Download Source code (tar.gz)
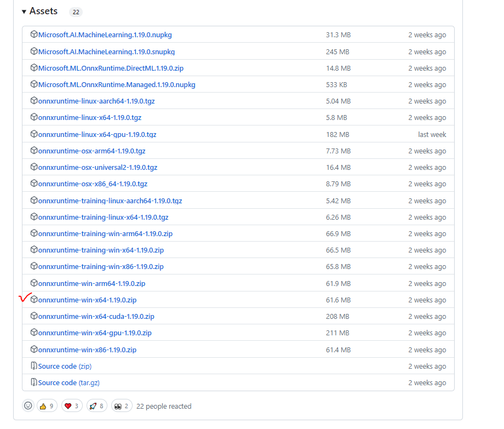The image size is (504, 429). coord(69,382)
